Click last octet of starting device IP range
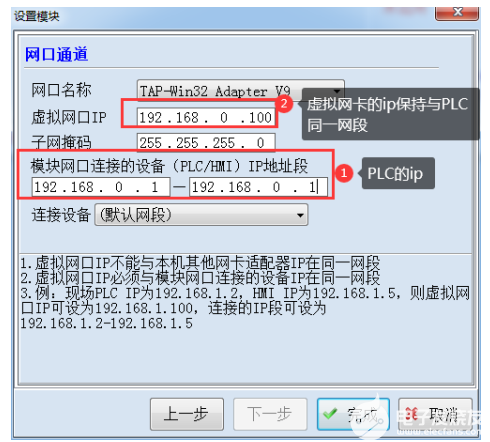 154,187
